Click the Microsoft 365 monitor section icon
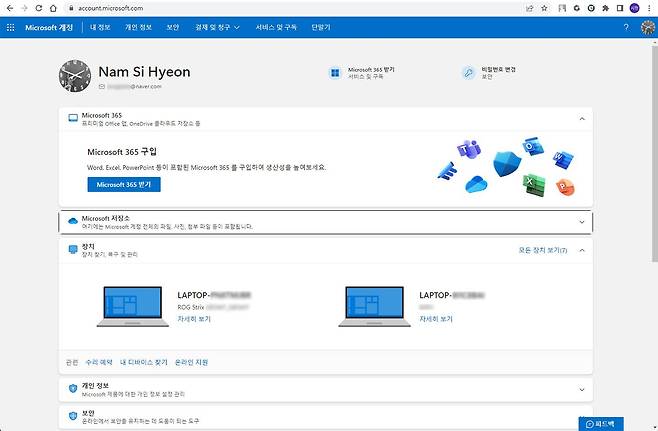The image size is (658, 431). pos(73,118)
